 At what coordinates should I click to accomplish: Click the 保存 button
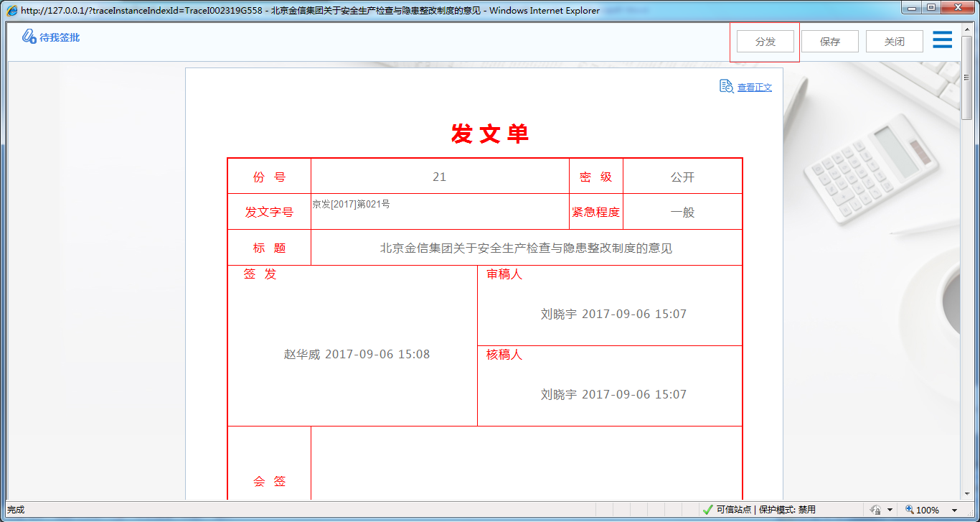(829, 41)
